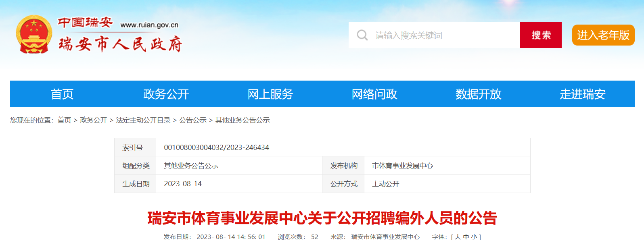This screenshot has width=644, height=243.
Task: Click 政务公开 in the breadcrumb
Action: pyautogui.click(x=94, y=120)
